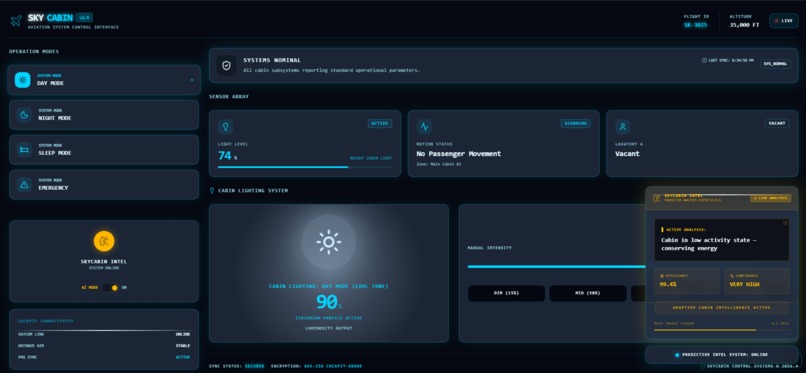Click small icon in Active Analysis box corner
Image resolution: width=806 pixels, height=373 pixels.
pos(785,223)
